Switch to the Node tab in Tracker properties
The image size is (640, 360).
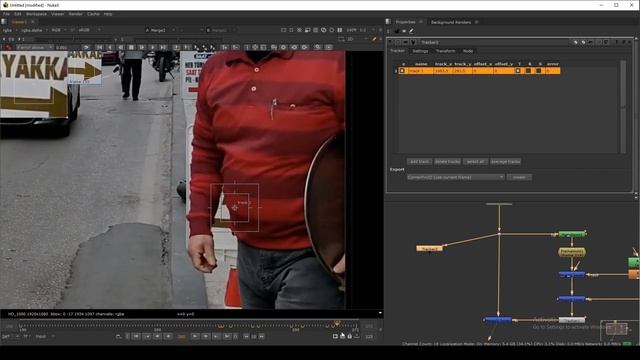pyautogui.click(x=468, y=51)
